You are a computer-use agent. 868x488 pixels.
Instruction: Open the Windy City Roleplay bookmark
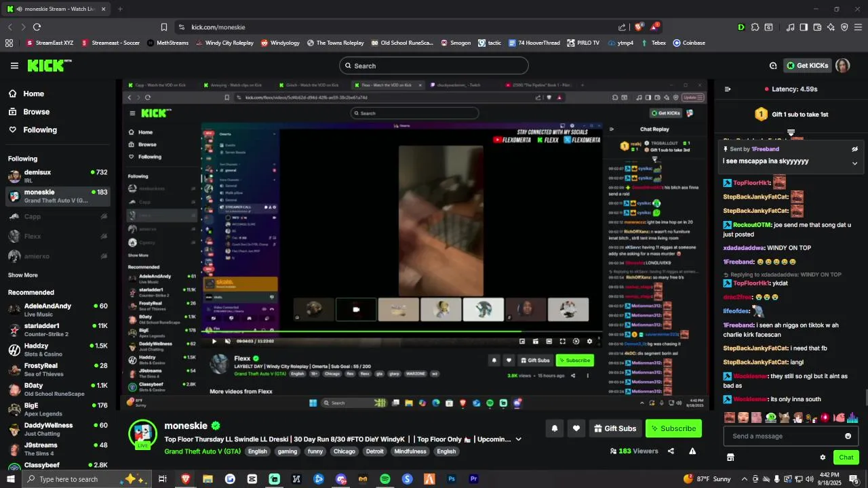(224, 43)
